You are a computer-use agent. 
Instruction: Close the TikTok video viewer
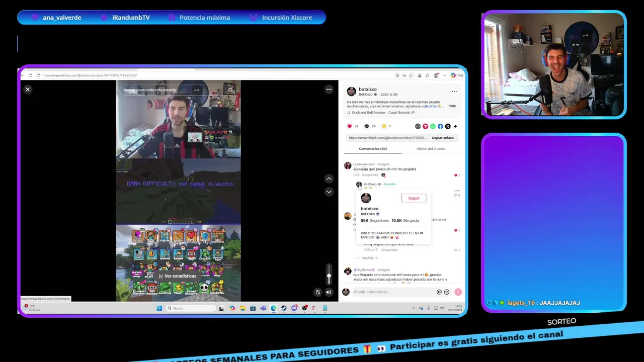28,89
